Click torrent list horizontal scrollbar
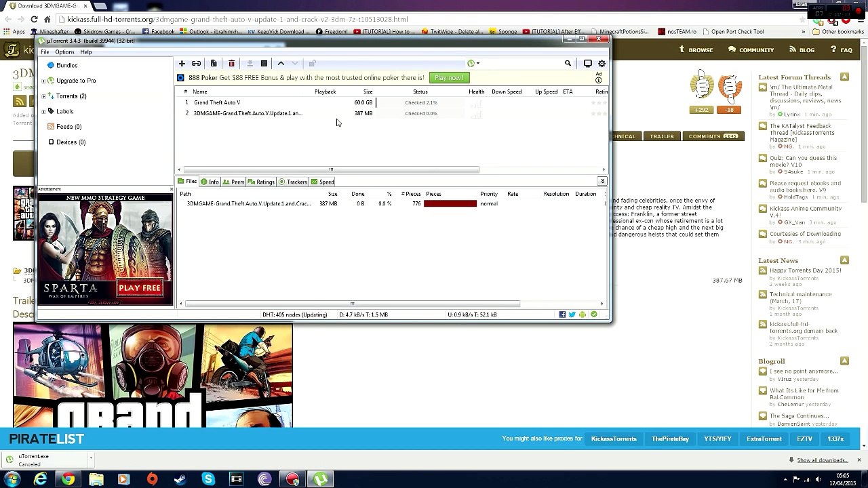 331,169
